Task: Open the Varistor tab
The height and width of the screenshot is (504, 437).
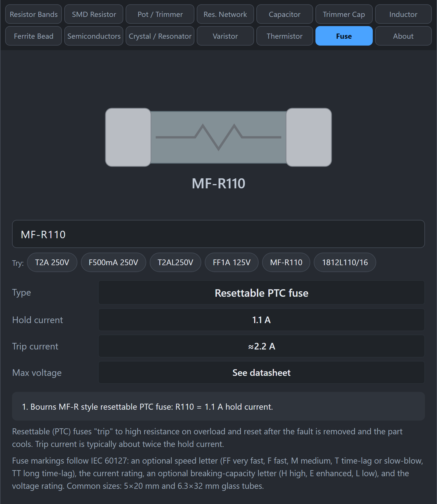Action: coord(225,36)
